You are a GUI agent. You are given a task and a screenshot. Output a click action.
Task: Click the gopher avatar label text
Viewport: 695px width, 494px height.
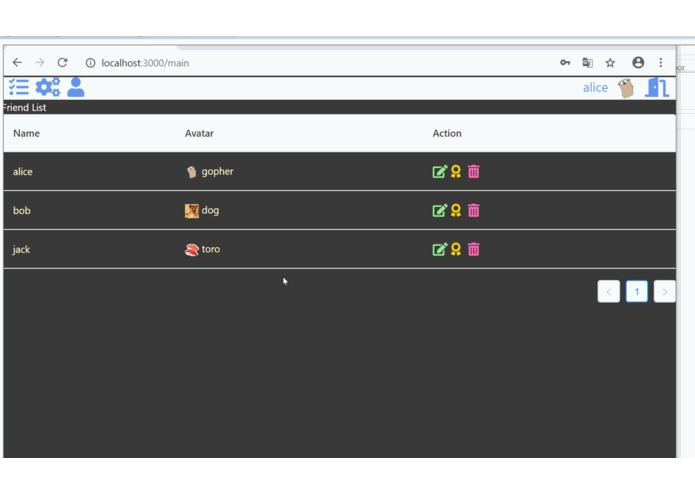[218, 172]
